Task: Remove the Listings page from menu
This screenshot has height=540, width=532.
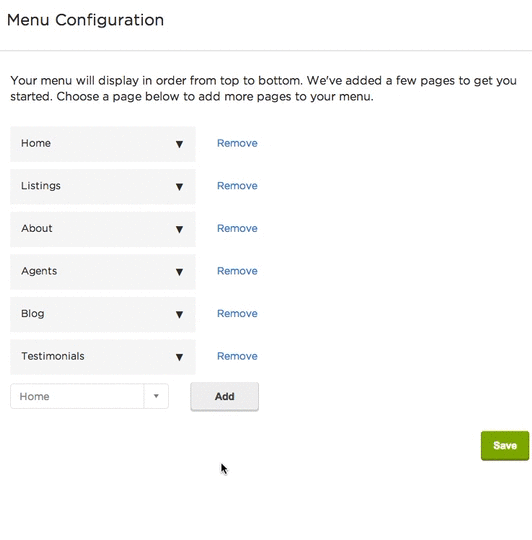Action: tap(237, 186)
